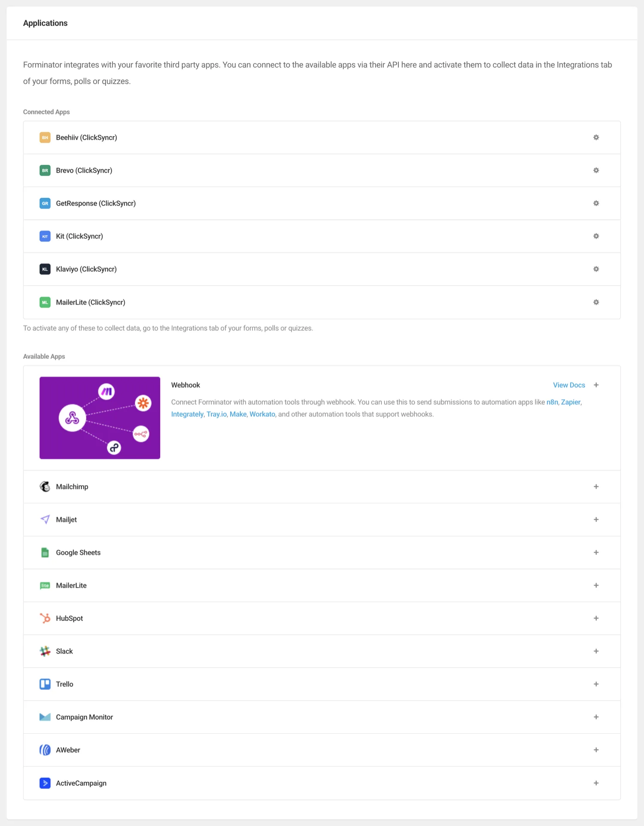Select the ActiveCampaign app name
Image resolution: width=644 pixels, height=826 pixels.
coord(81,783)
